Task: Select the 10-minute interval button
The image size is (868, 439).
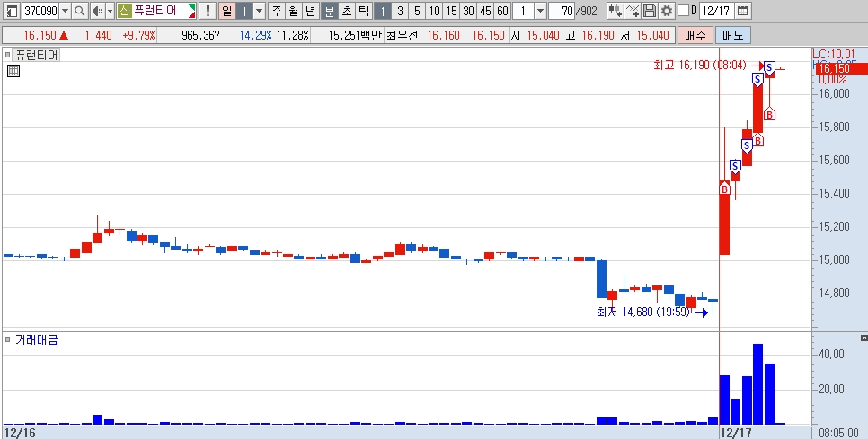Action: 435,11
